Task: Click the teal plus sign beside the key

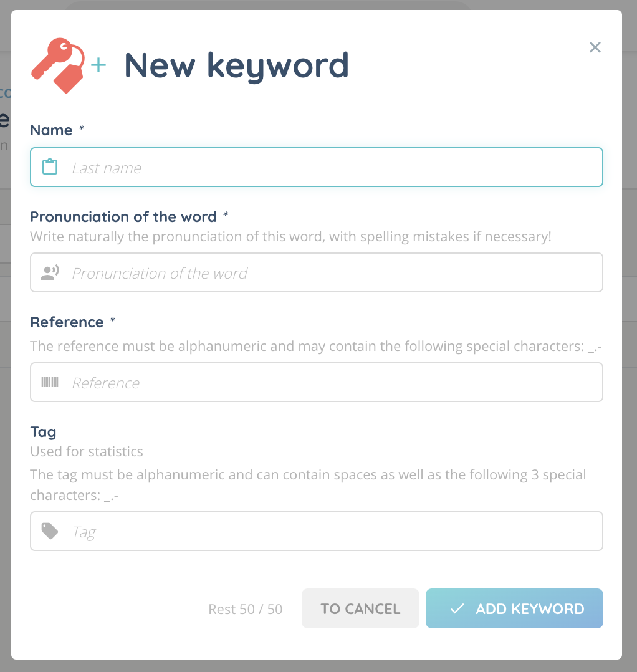Action: tap(98, 65)
